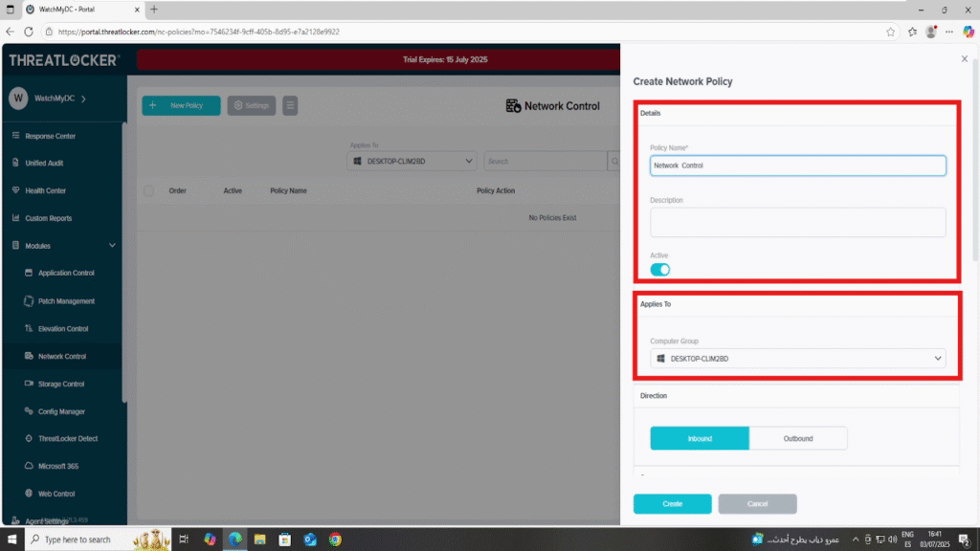Click the Microsoft 365 cloud icon
The width and height of the screenshot is (980, 551).
click(29, 466)
